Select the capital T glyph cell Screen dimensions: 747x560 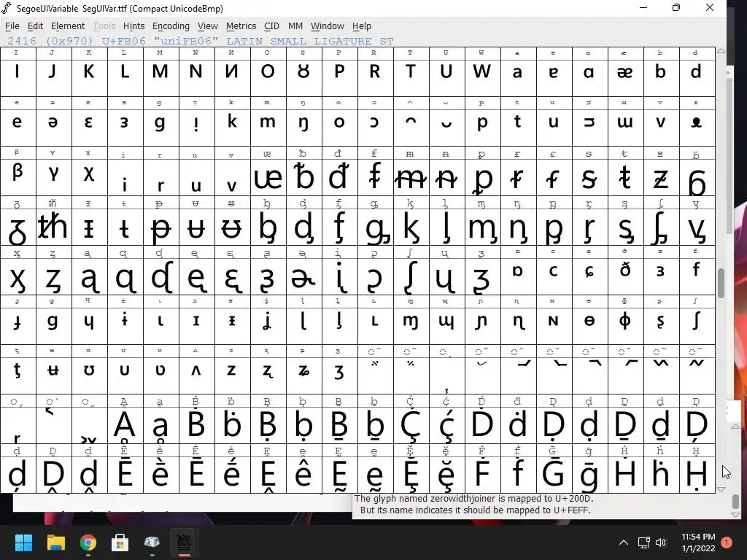[411, 71]
